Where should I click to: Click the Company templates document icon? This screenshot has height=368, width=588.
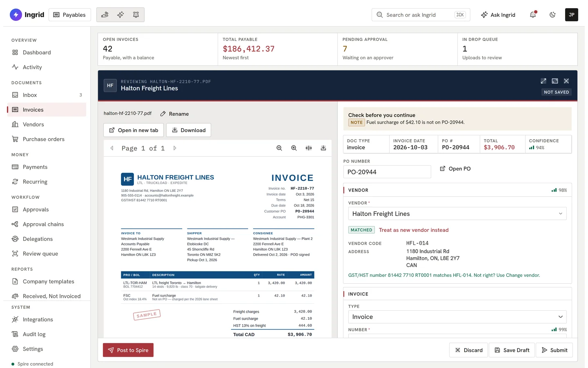tap(15, 281)
